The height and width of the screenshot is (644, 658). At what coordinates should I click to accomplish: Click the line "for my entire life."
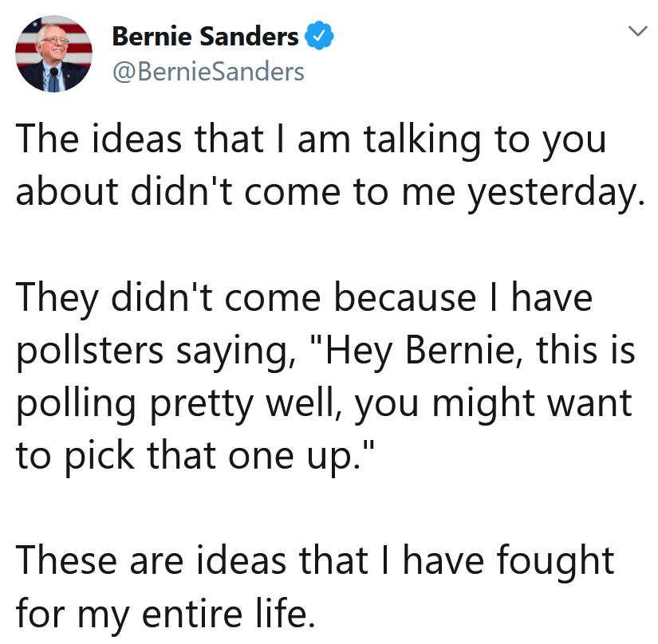coord(165,615)
